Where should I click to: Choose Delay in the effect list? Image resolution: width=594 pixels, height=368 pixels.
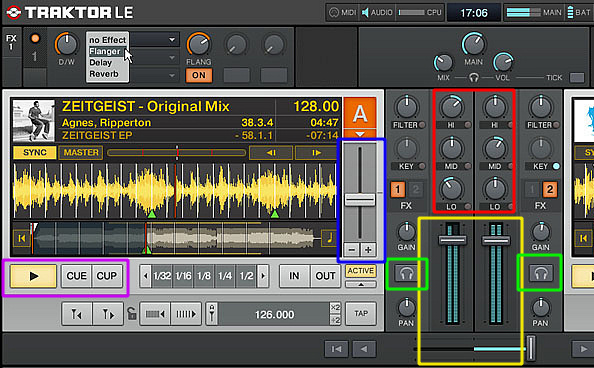click(101, 63)
